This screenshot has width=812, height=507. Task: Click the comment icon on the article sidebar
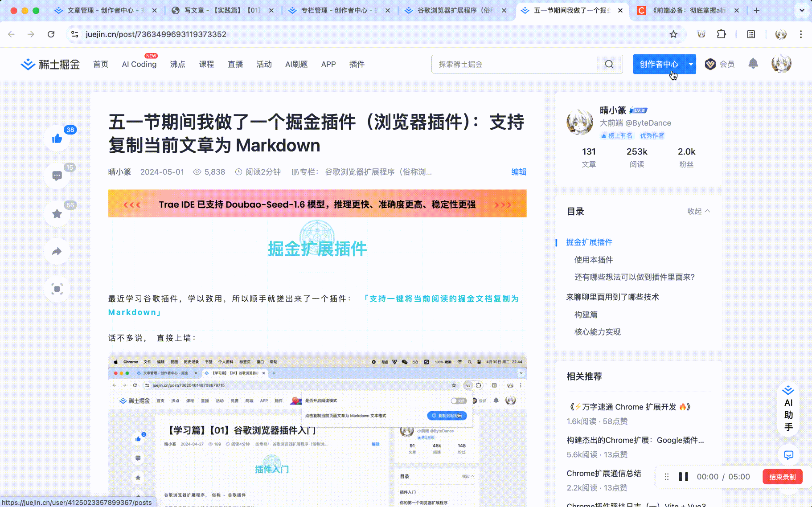pos(57,176)
